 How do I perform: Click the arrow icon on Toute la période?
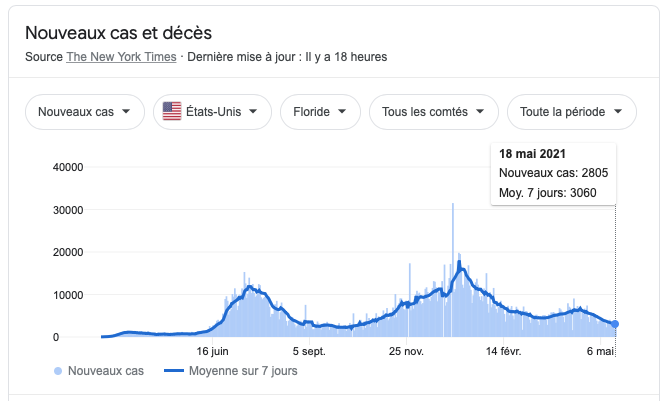pos(618,111)
